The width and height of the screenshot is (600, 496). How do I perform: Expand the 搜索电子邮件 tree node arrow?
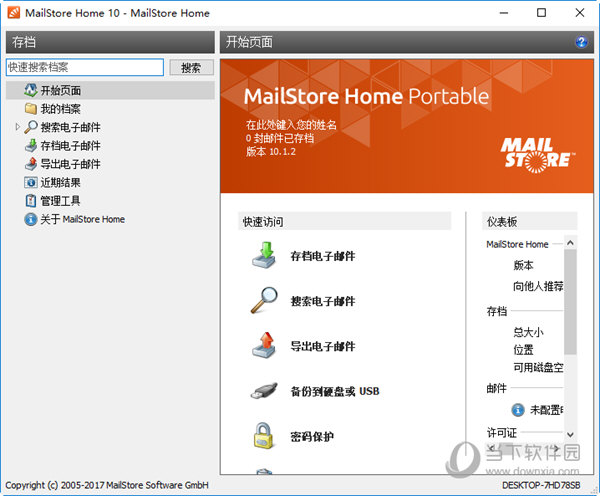click(x=17, y=128)
